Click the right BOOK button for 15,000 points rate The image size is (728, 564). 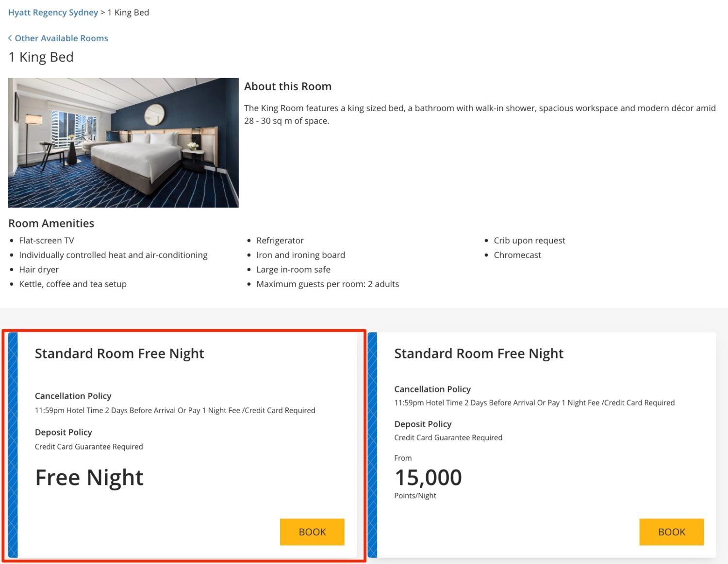(x=671, y=532)
